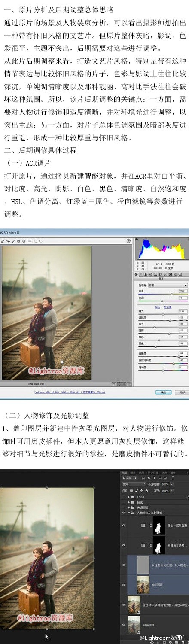Open the fx Effects panel tab icon
The width and height of the screenshot is (189, 644).
[165, 274]
